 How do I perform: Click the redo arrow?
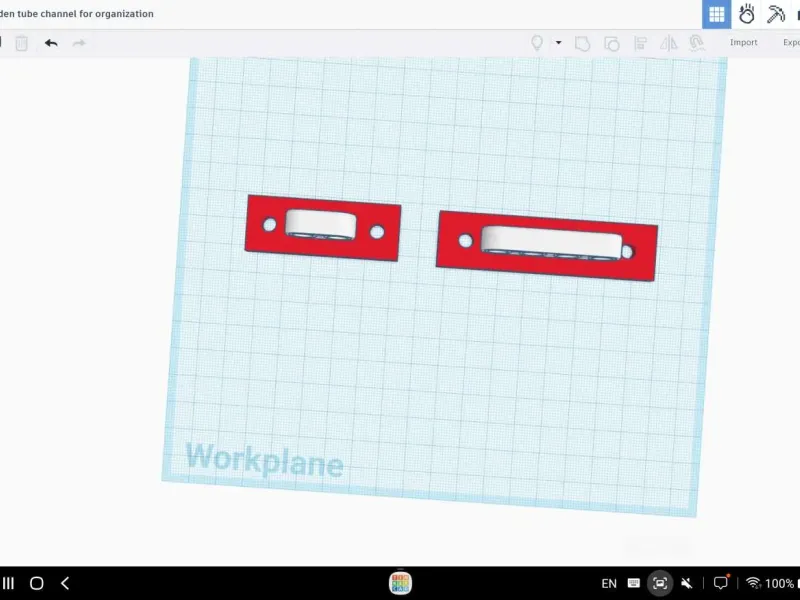79,43
